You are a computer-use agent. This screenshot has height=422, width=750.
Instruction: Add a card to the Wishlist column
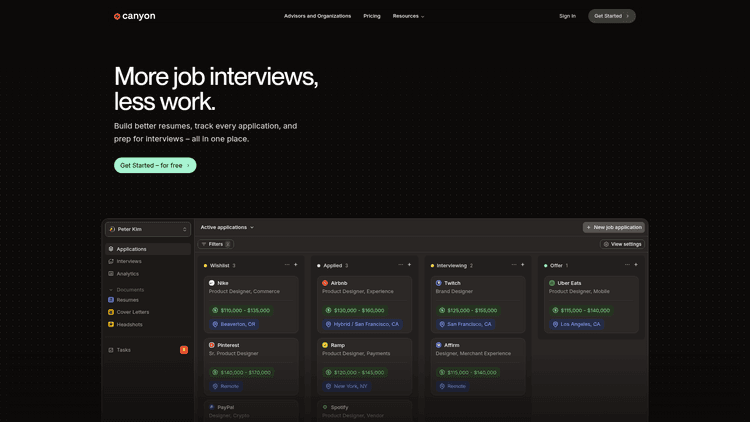(296, 265)
